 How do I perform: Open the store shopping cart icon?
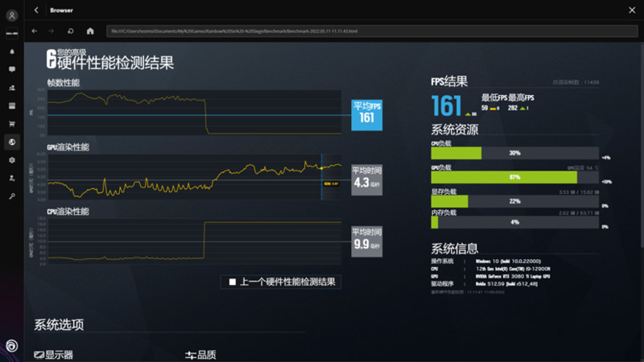pyautogui.click(x=12, y=124)
